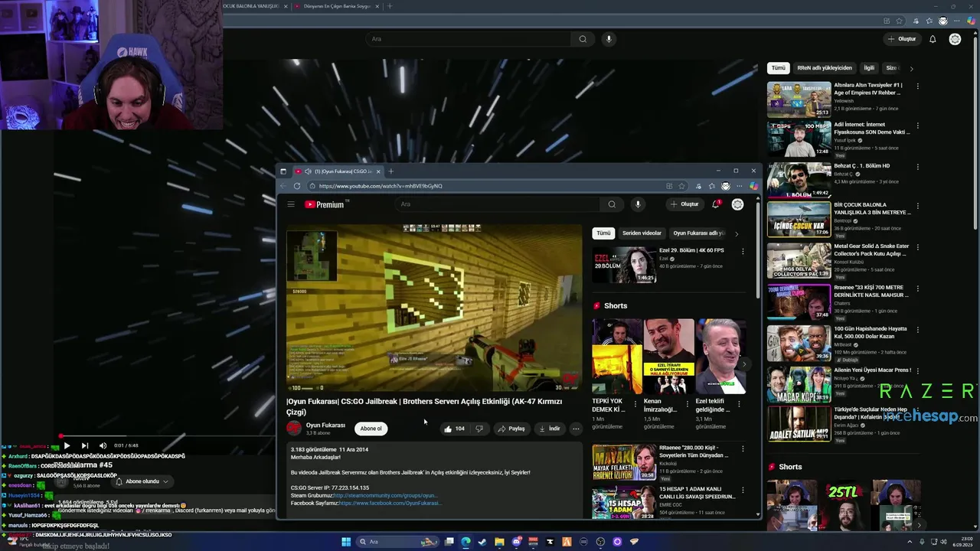Viewport: 980px width, 551px height.
Task: Open notification bell in background YouTube window
Action: point(933,39)
